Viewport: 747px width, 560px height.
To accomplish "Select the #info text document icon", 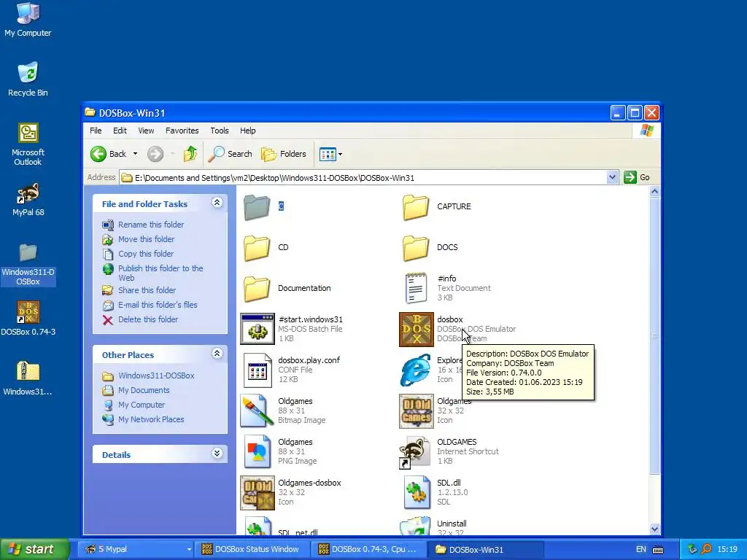I will 416,288.
